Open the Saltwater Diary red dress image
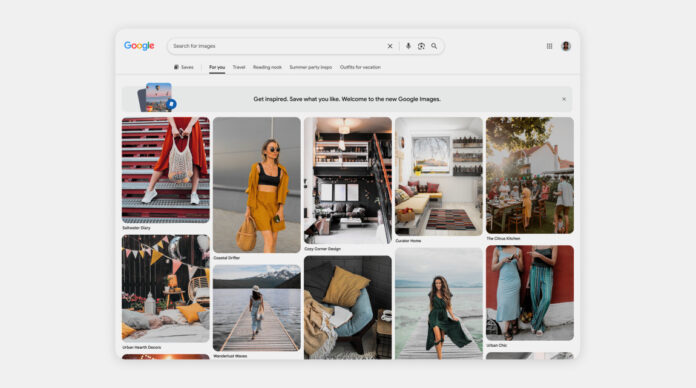The height and width of the screenshot is (388, 696). click(x=166, y=170)
